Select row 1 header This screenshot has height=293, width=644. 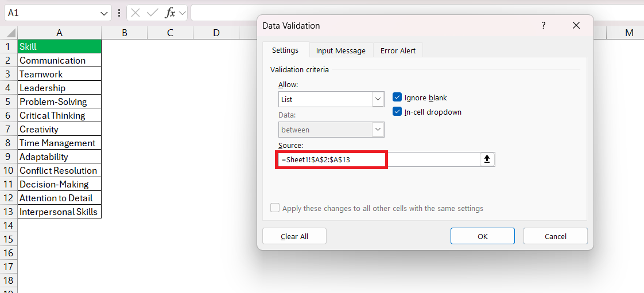point(9,46)
